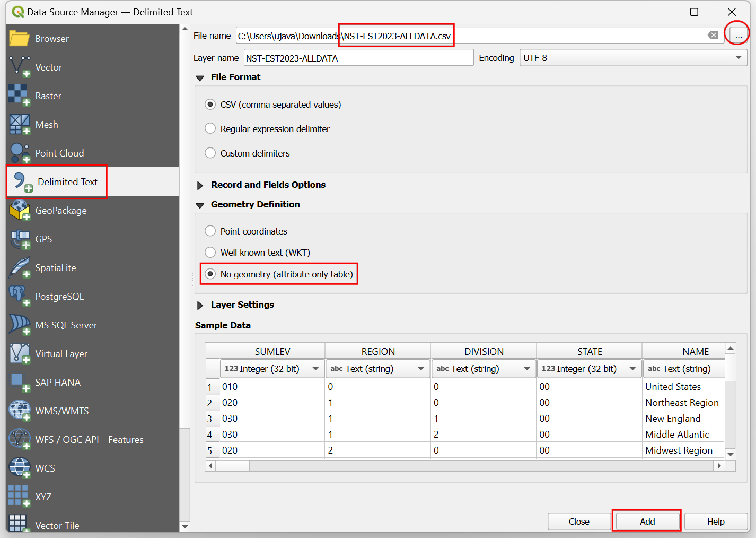The image size is (756, 538).
Task: Select Point coordinates geometry option
Action: (x=210, y=231)
